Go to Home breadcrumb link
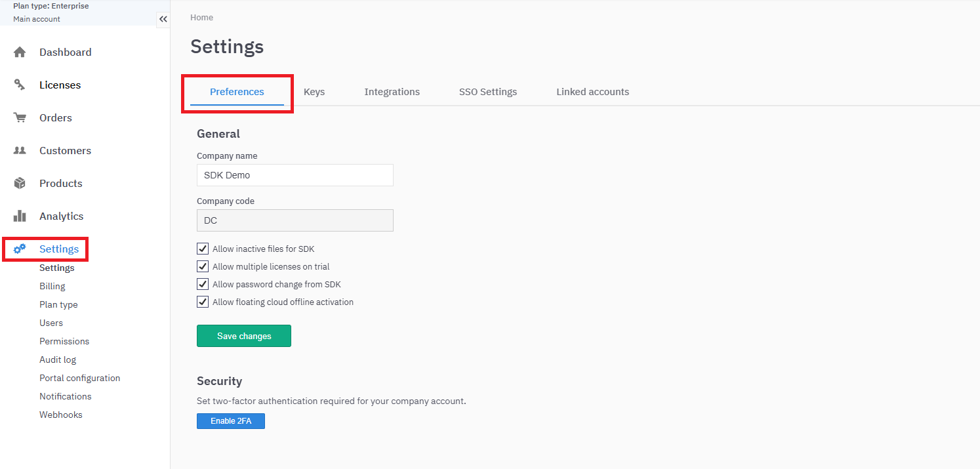This screenshot has height=469, width=980. point(201,18)
